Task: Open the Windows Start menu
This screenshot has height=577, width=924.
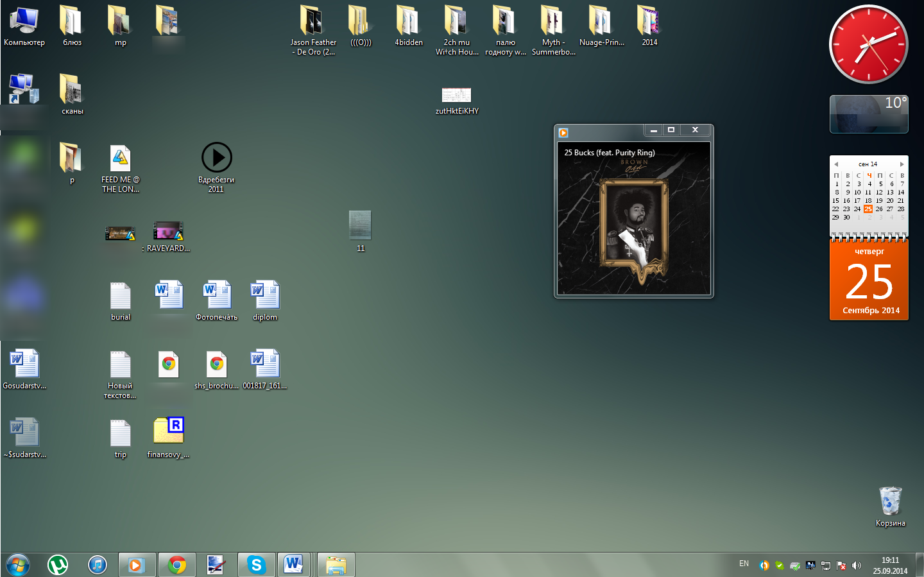Action: coord(18,565)
